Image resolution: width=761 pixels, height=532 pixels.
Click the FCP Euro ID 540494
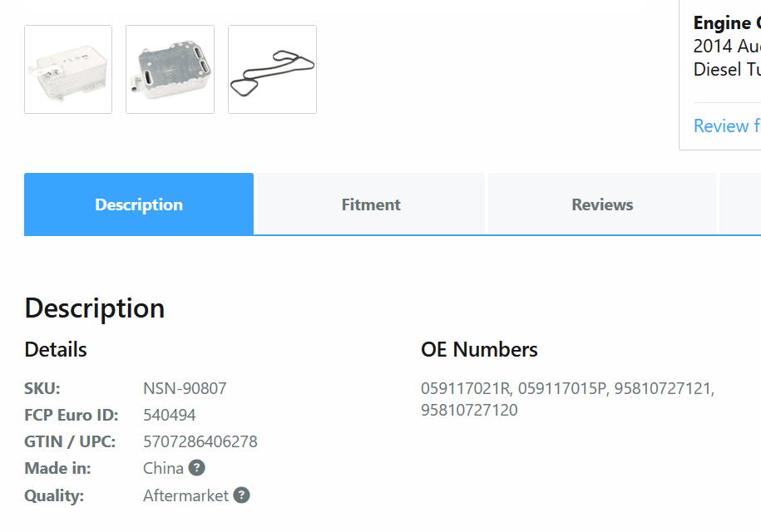click(170, 415)
